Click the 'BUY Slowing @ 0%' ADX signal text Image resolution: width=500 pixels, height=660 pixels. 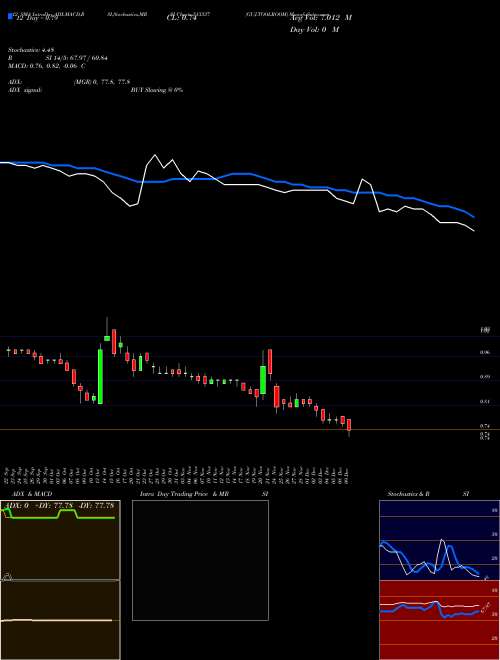pyautogui.click(x=157, y=90)
